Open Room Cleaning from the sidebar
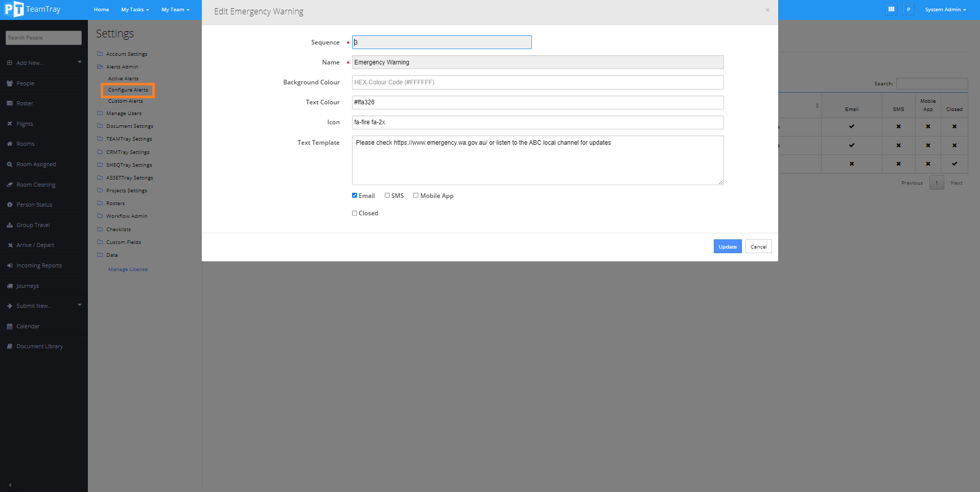The width and height of the screenshot is (980, 492). [35, 185]
